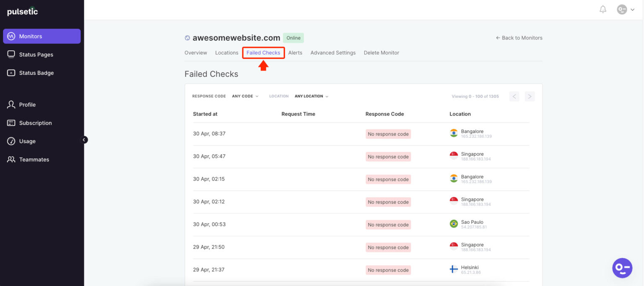Click the Online status badge
The width and height of the screenshot is (644, 286).
(x=293, y=38)
